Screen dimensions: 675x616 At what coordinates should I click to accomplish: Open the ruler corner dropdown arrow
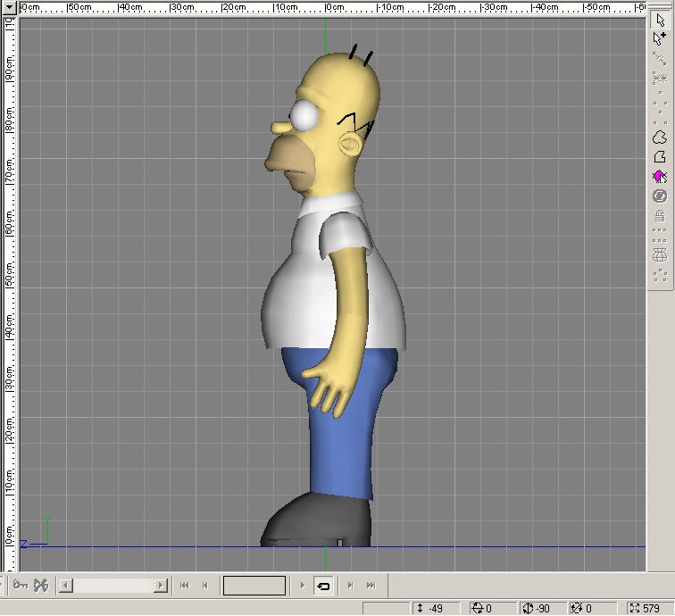10,7
